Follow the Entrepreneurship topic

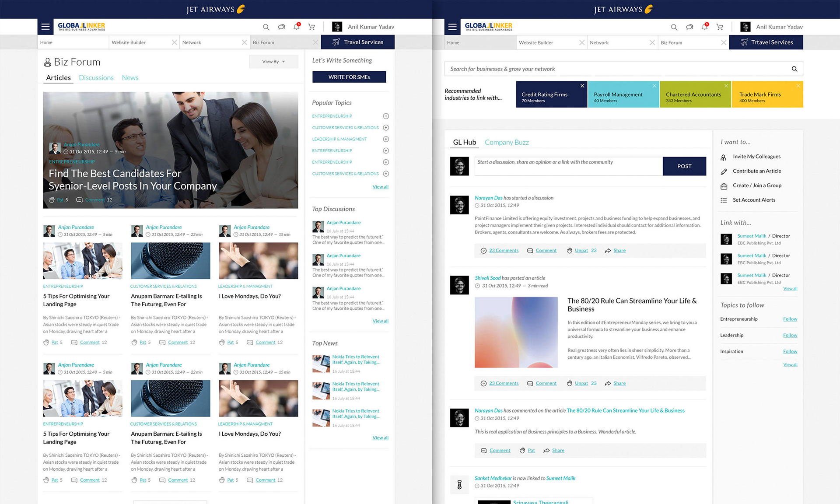(x=790, y=319)
